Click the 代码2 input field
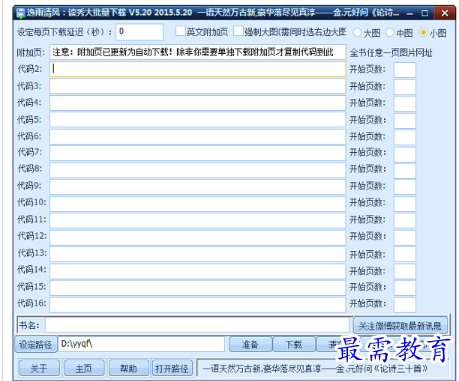This screenshot has width=459, height=381. pos(198,69)
